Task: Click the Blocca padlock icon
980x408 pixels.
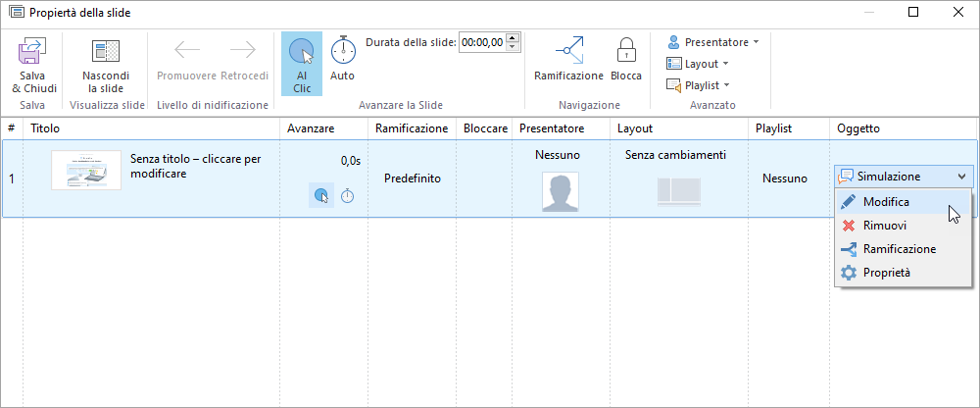Action: [626, 52]
